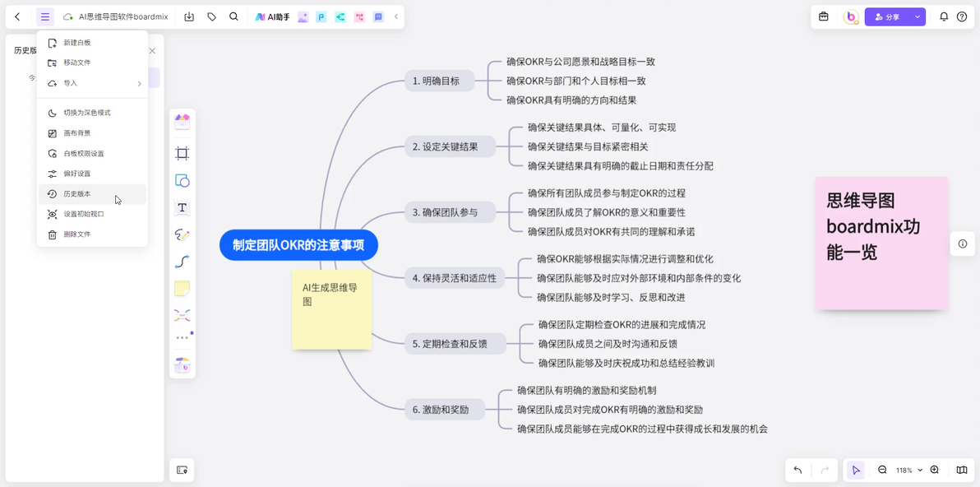Collapse the AI tools toolbar chevron
Viewport: 980px width, 487px height.
click(x=395, y=17)
